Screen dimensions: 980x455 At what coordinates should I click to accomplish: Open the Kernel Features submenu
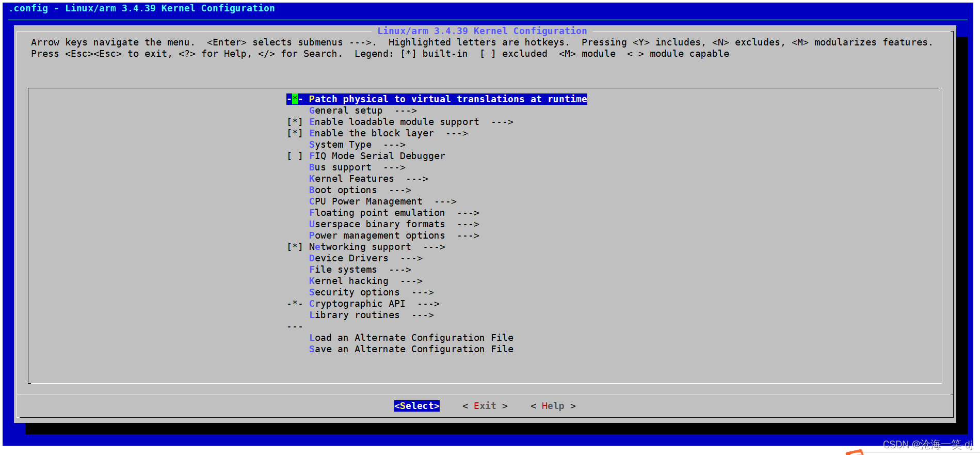tap(368, 179)
